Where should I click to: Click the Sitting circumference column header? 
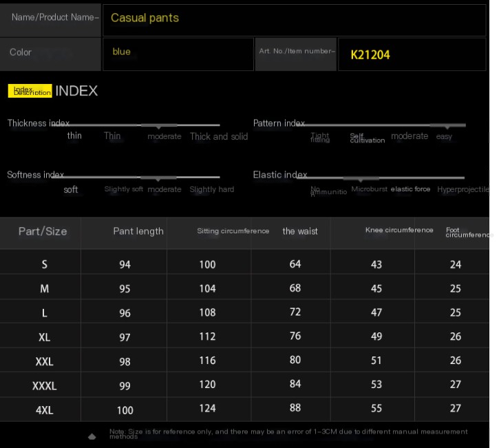[233, 231]
